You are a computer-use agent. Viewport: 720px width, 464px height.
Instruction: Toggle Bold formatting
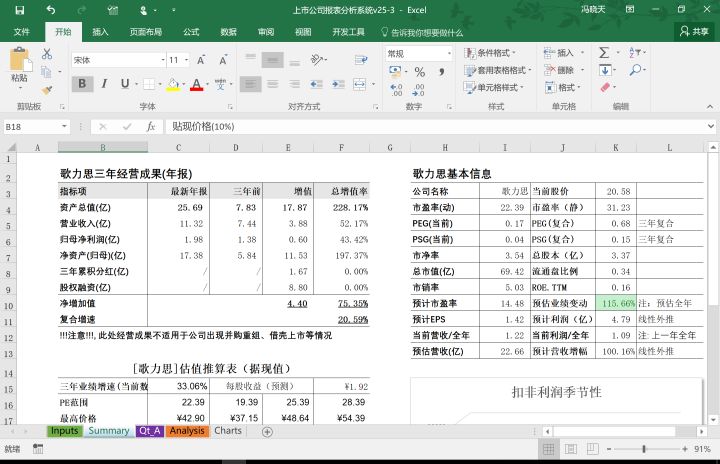point(82,84)
